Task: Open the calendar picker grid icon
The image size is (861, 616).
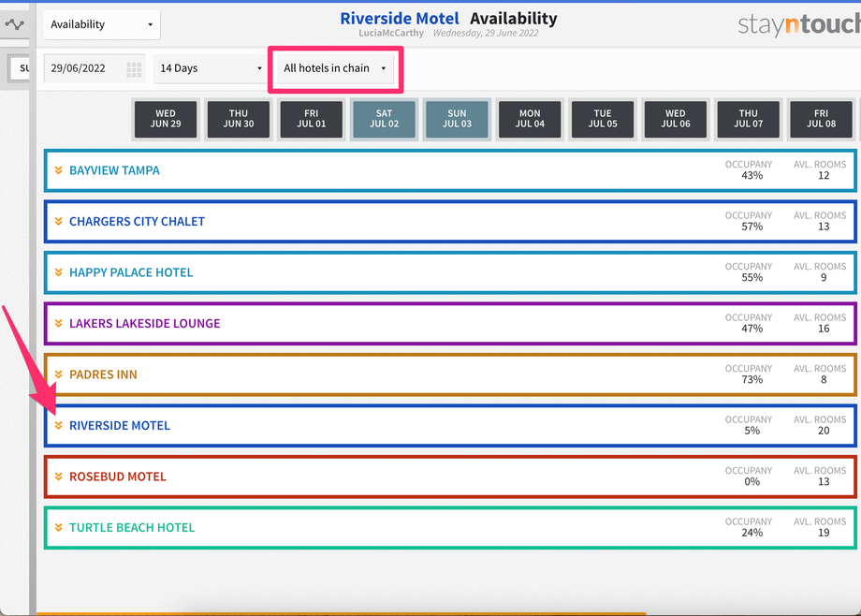Action: [x=134, y=69]
